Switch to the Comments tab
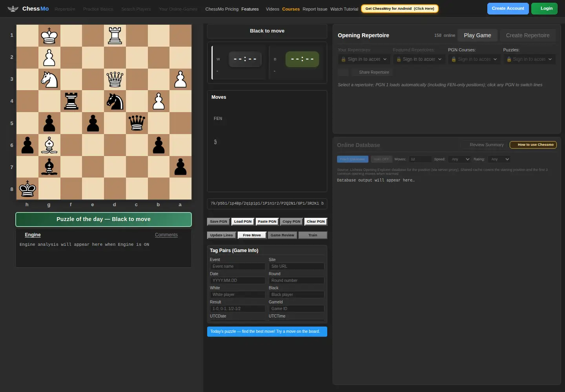The height and width of the screenshot is (392, 565). [x=166, y=235]
